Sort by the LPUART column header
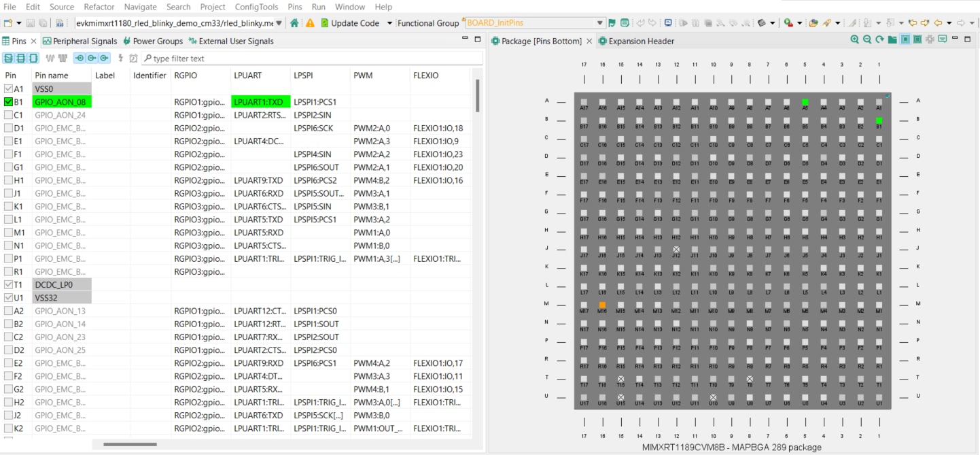Viewport: 980px width, 455px height. 248,75
